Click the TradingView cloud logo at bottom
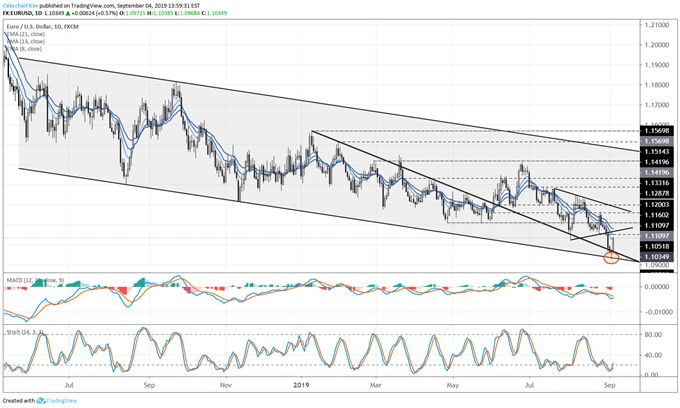The width and height of the screenshot is (680, 408). pos(41,401)
